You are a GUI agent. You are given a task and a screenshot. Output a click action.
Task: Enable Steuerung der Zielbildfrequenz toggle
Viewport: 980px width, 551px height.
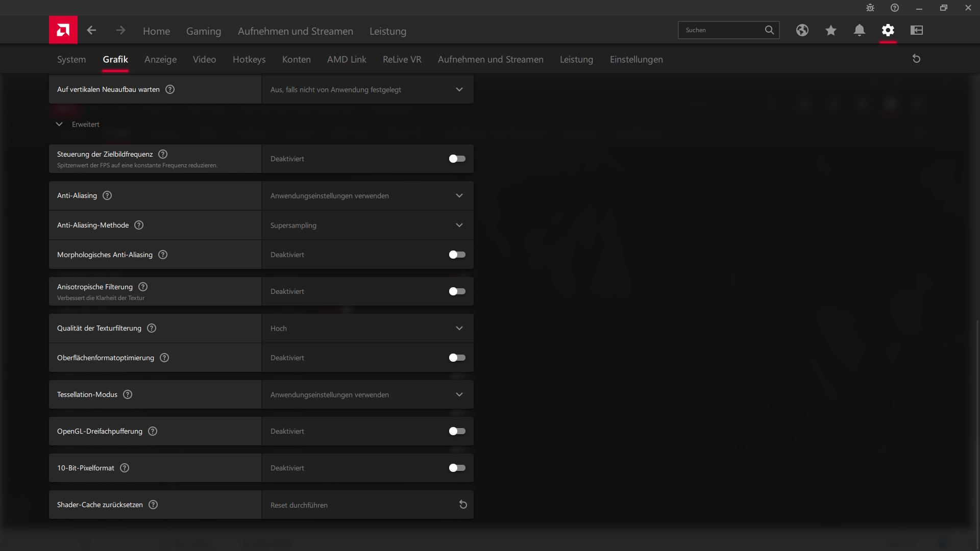[457, 159]
